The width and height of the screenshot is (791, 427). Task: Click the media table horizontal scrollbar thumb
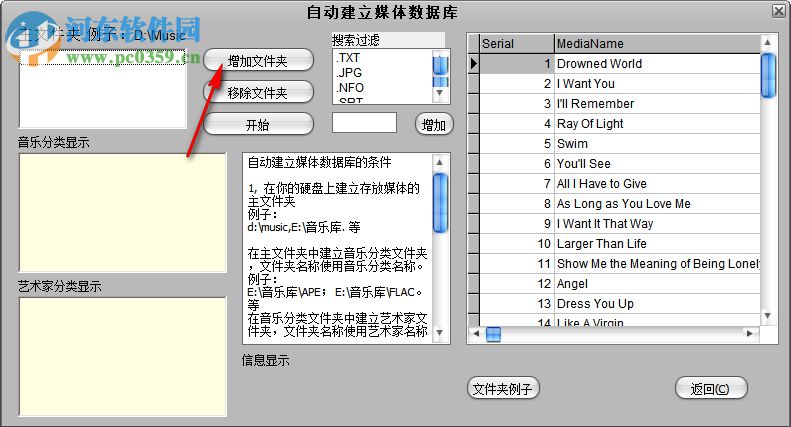[493, 334]
